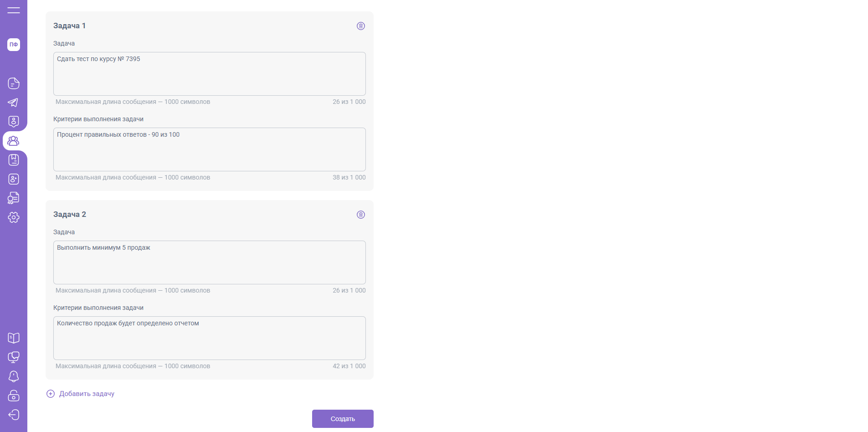Open the settings gear in sidebar
The image size is (868, 432).
tap(14, 217)
